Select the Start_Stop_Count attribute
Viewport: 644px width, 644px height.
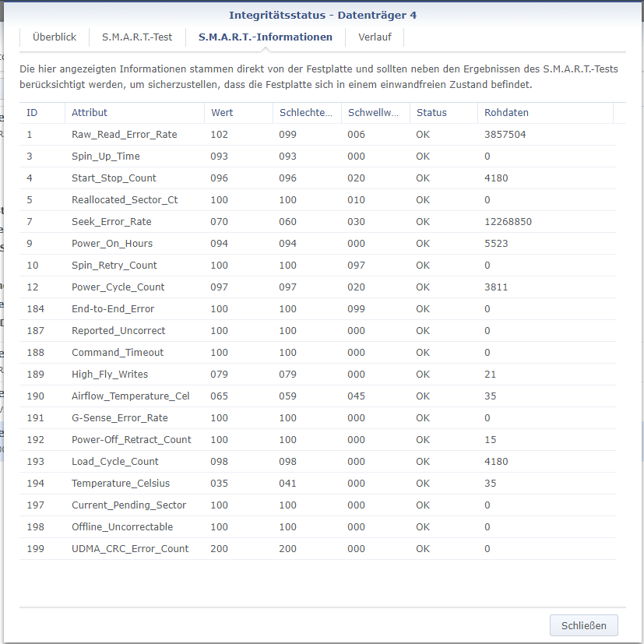tap(114, 178)
